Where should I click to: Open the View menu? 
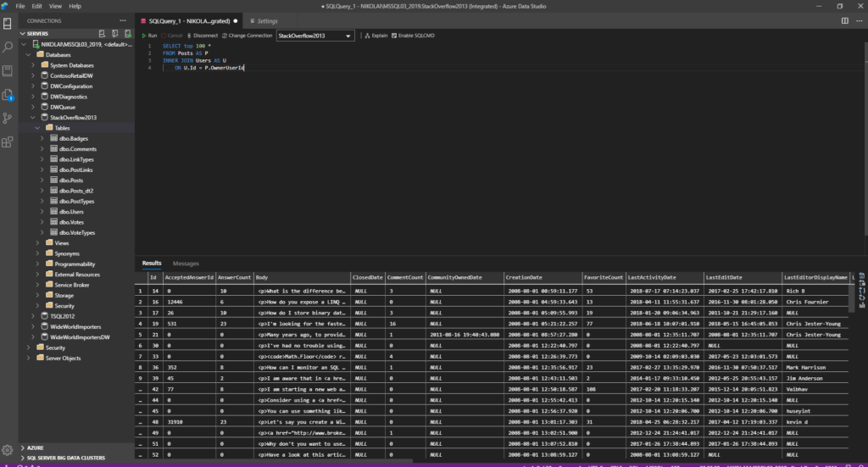point(55,6)
